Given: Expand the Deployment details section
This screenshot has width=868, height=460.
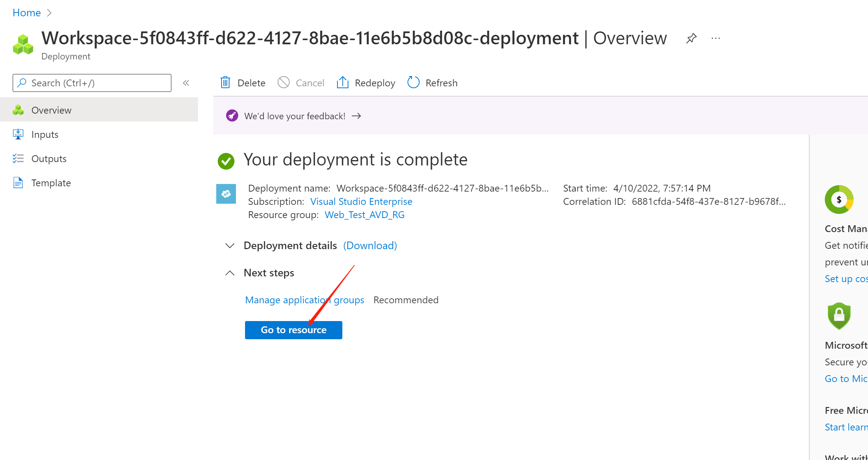Looking at the screenshot, I should [229, 245].
